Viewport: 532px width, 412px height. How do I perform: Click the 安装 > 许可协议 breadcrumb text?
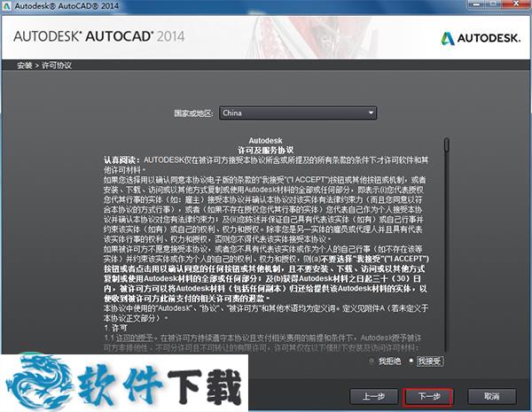pos(44,65)
